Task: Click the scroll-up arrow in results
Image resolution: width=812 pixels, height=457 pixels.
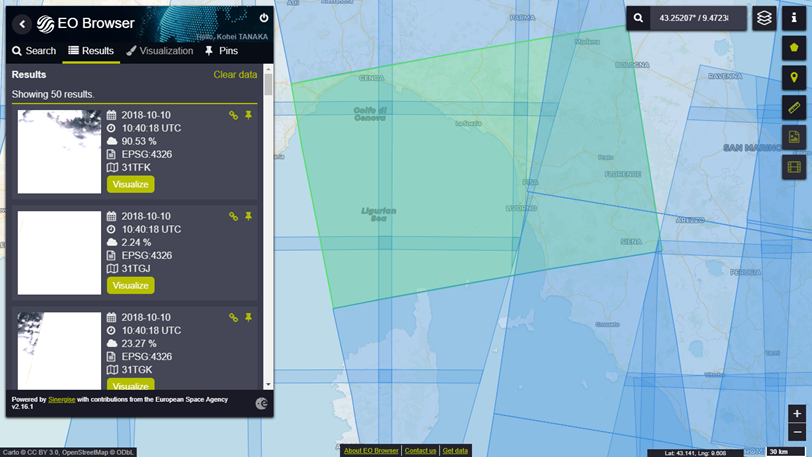Action: click(x=268, y=69)
